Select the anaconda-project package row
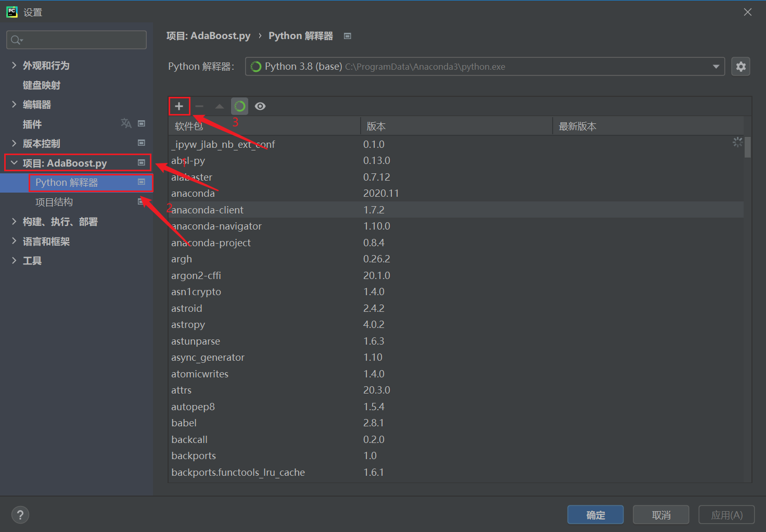Image resolution: width=766 pixels, height=532 pixels. pos(456,243)
